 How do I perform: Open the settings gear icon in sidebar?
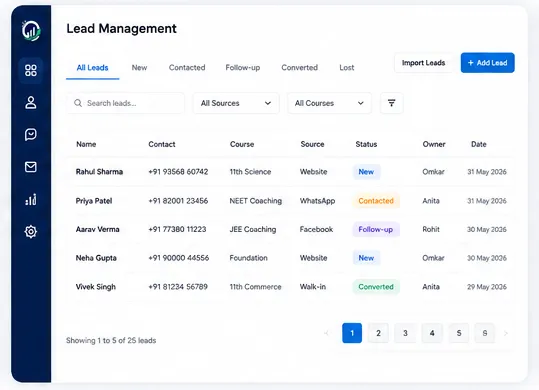pos(31,232)
